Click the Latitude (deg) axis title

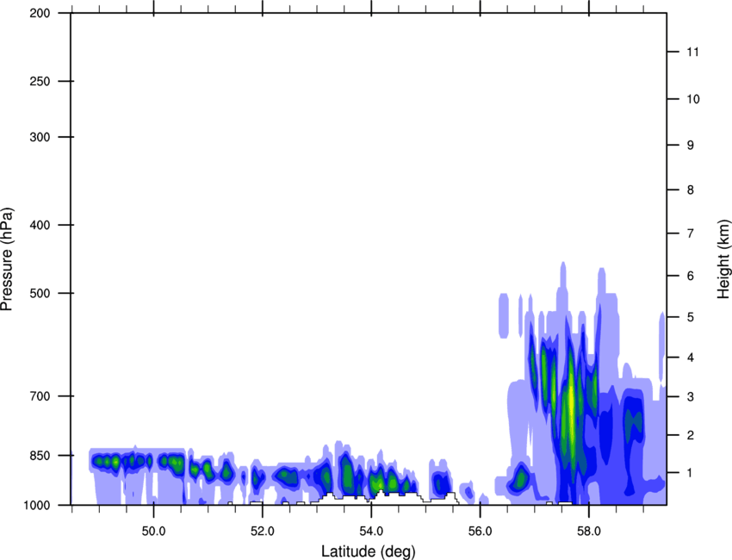tap(368, 551)
